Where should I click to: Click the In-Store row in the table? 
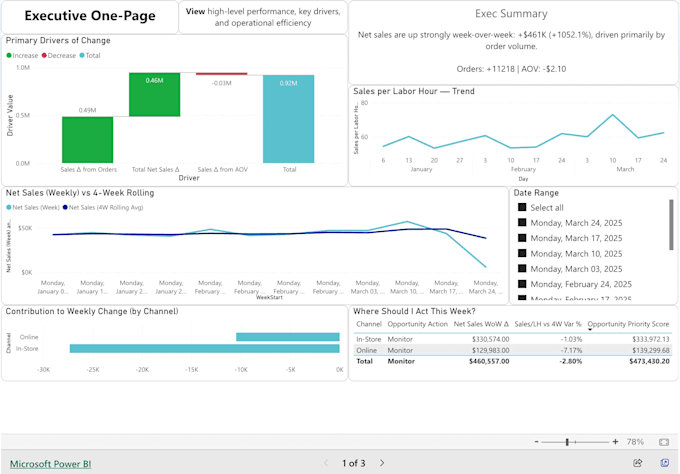coord(513,339)
